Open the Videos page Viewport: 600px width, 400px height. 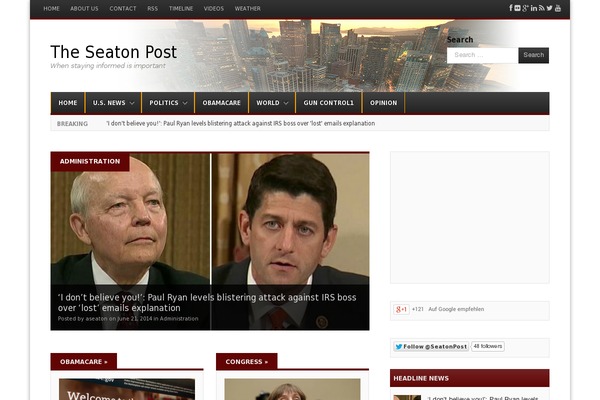pos(214,8)
